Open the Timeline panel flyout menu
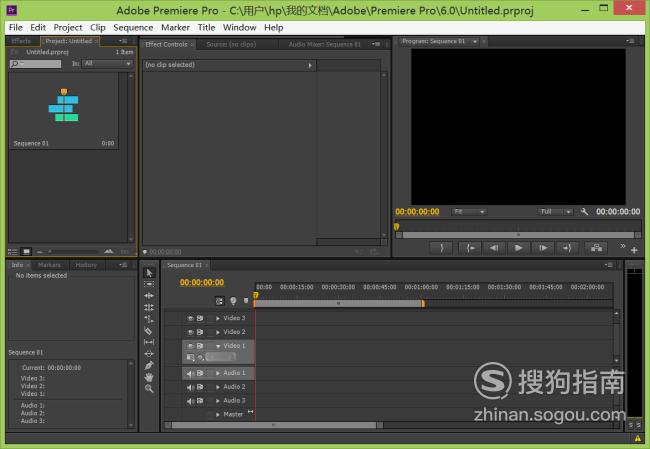 click(609, 265)
